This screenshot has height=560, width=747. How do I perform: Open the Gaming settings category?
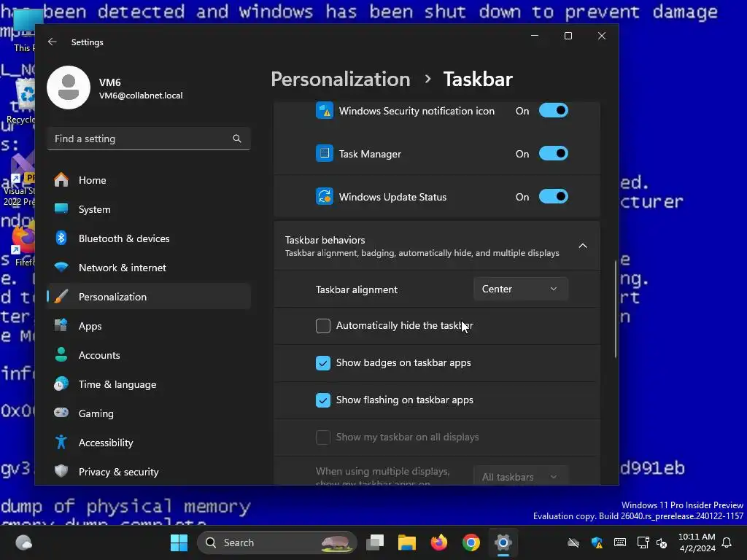149,413
